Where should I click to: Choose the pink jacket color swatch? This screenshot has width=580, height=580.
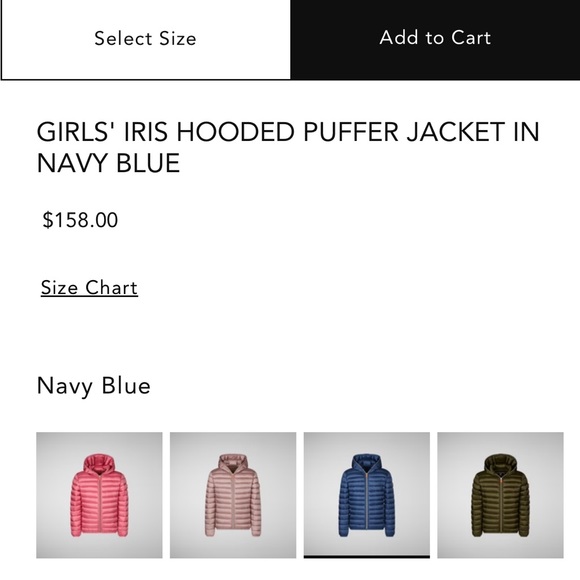coord(99,495)
